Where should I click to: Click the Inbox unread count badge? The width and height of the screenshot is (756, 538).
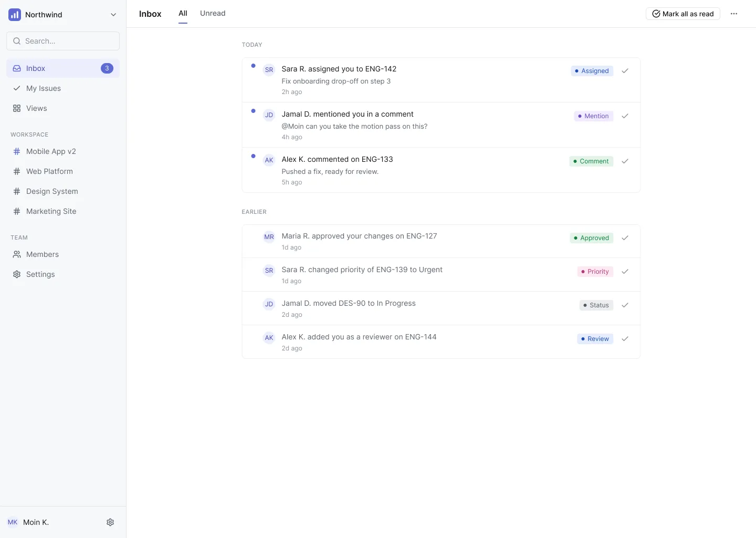tap(107, 68)
